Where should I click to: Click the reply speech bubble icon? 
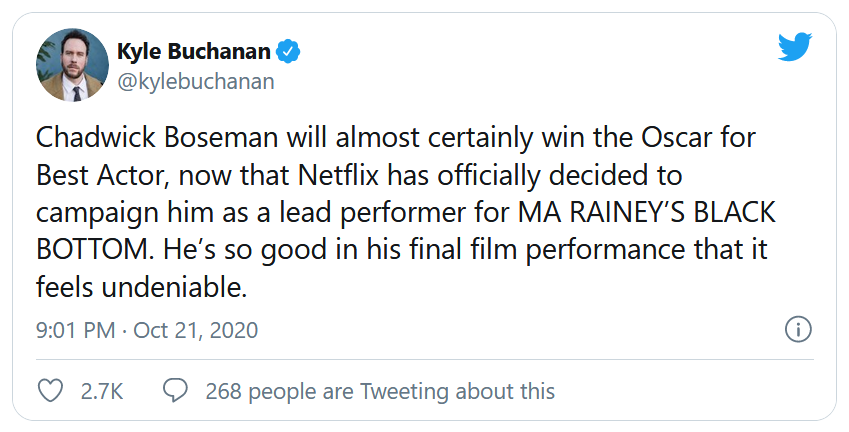175,390
